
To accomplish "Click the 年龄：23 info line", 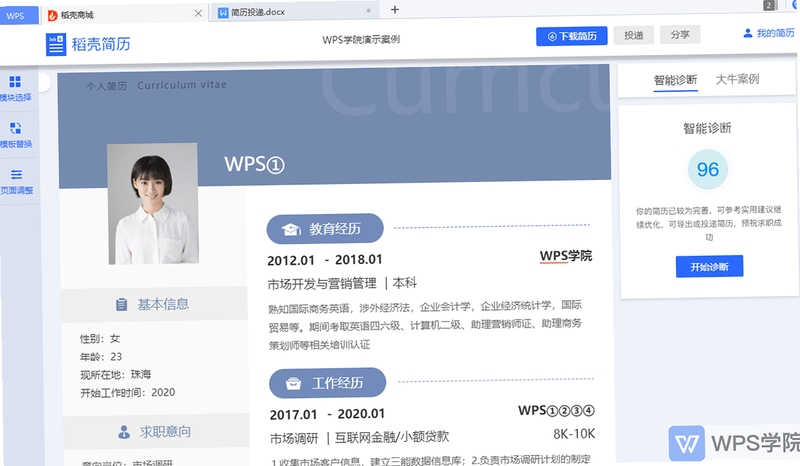I will pyautogui.click(x=101, y=356).
